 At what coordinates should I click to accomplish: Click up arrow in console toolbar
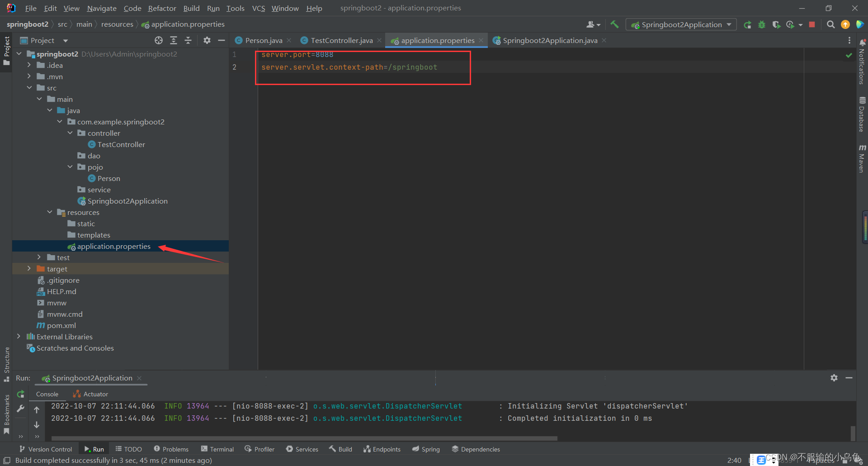click(x=37, y=410)
